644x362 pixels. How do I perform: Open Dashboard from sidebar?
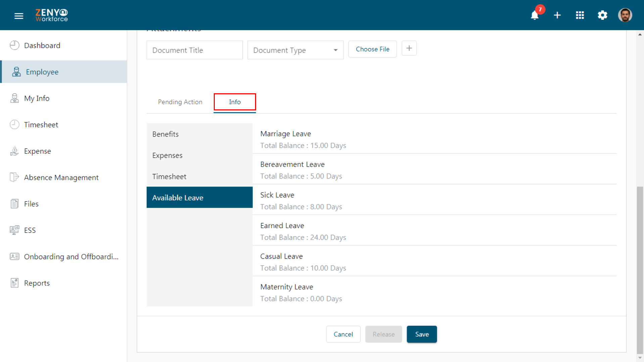click(64, 45)
